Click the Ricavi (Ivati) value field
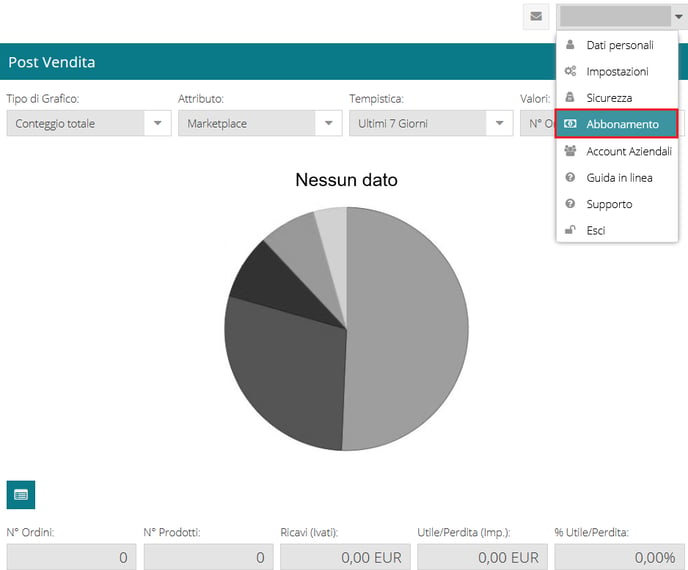This screenshot has width=688, height=570. click(345, 557)
